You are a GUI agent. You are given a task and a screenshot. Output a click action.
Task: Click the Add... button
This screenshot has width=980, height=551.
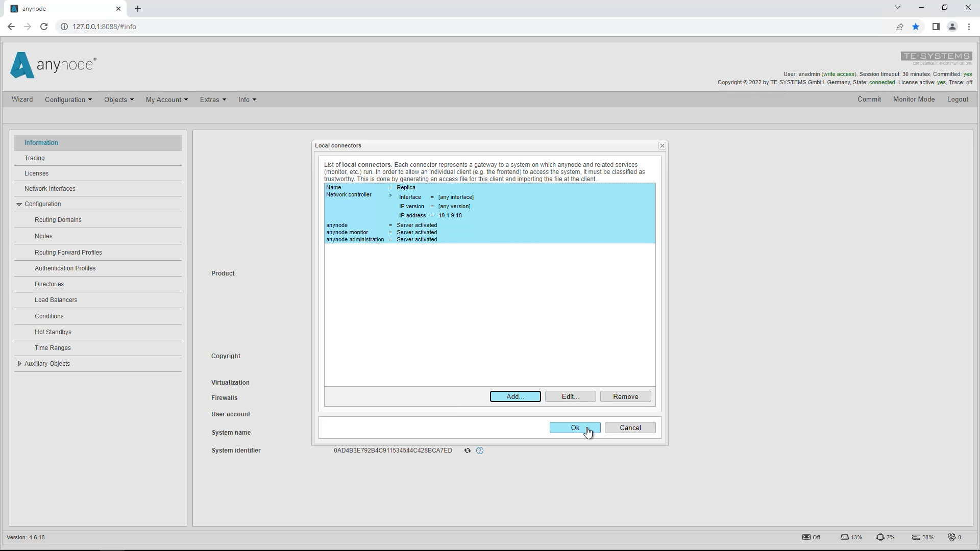coord(515,396)
